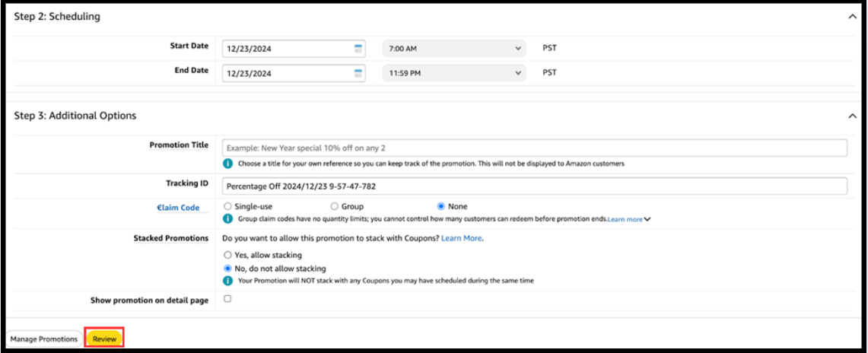Click into the Promotion Title text field
Image resolution: width=868 pixels, height=353 pixels.
pyautogui.click(x=534, y=148)
